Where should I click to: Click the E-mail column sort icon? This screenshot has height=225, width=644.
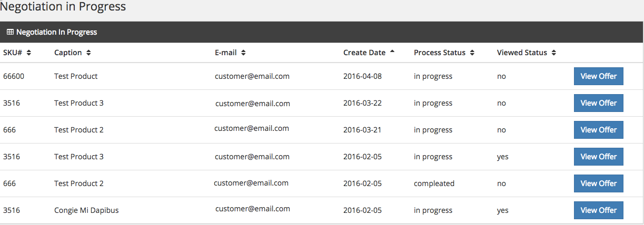243,53
